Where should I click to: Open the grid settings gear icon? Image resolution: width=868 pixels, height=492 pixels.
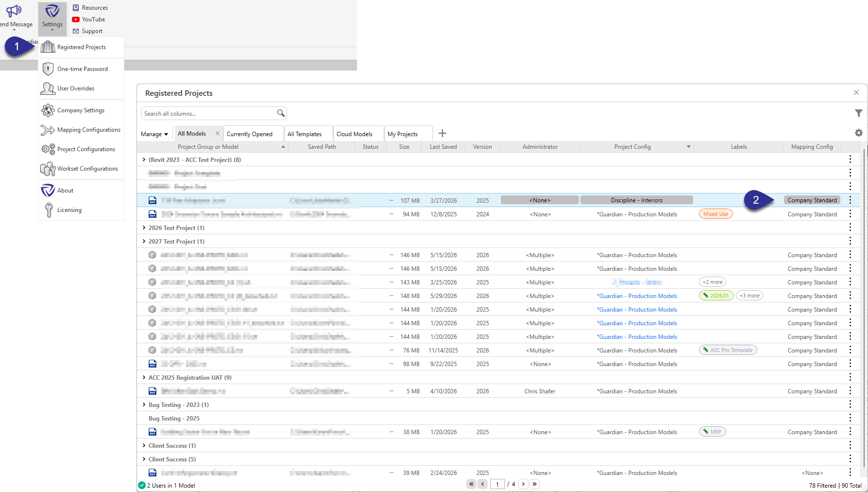[859, 133]
